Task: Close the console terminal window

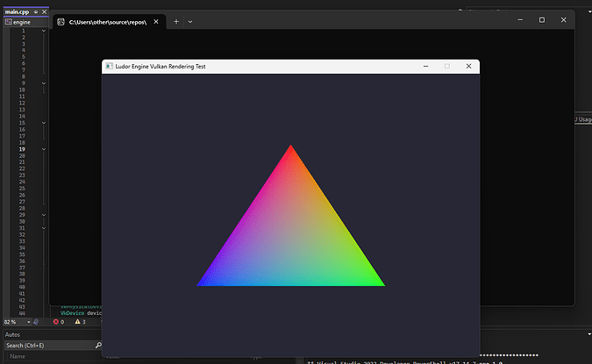Action: point(563,19)
